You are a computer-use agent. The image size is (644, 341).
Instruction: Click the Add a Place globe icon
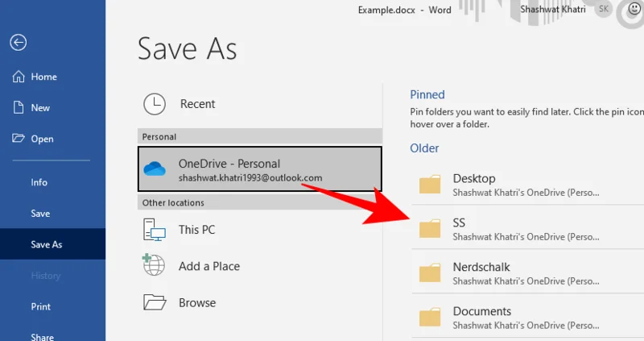pos(153,265)
